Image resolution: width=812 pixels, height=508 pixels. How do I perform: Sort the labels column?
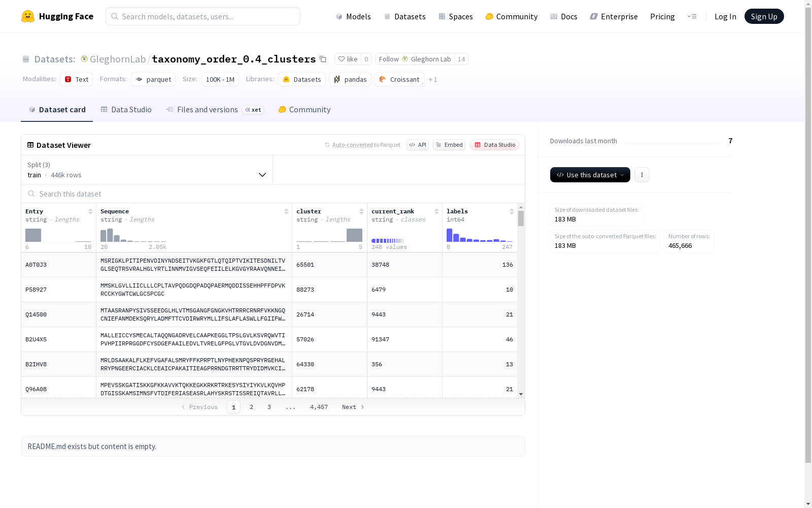click(x=512, y=211)
